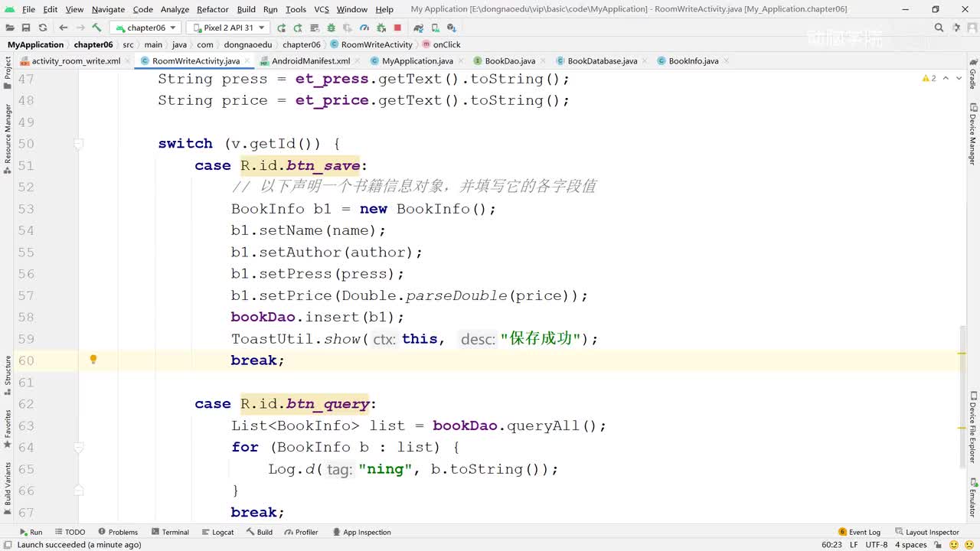This screenshot has height=551, width=980.
Task: Navigate back with the left arrow icon
Action: [x=64, y=28]
